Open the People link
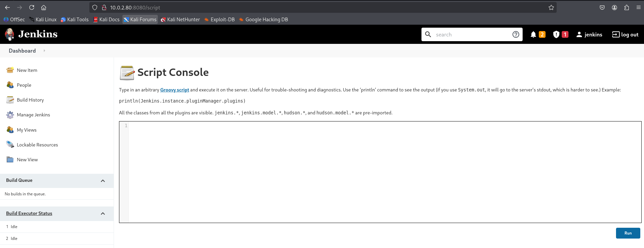The image size is (644, 248). [24, 85]
